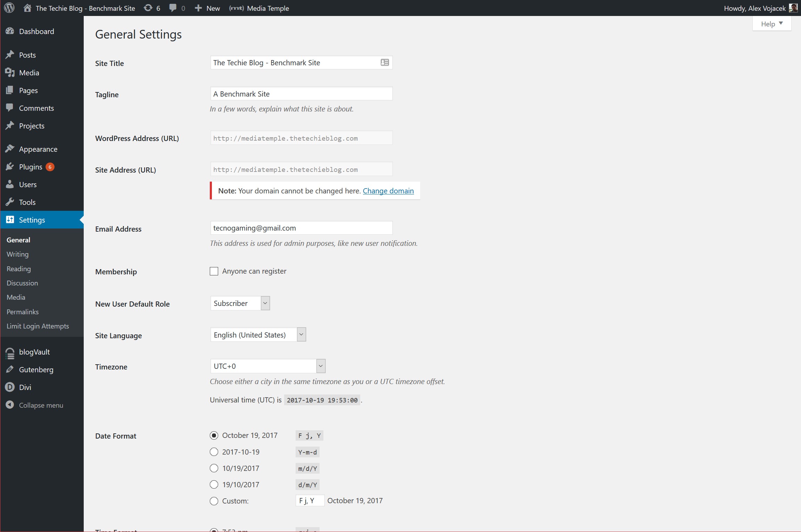This screenshot has width=801, height=532.
Task: Click the WordPress Address URL field
Action: [302, 138]
